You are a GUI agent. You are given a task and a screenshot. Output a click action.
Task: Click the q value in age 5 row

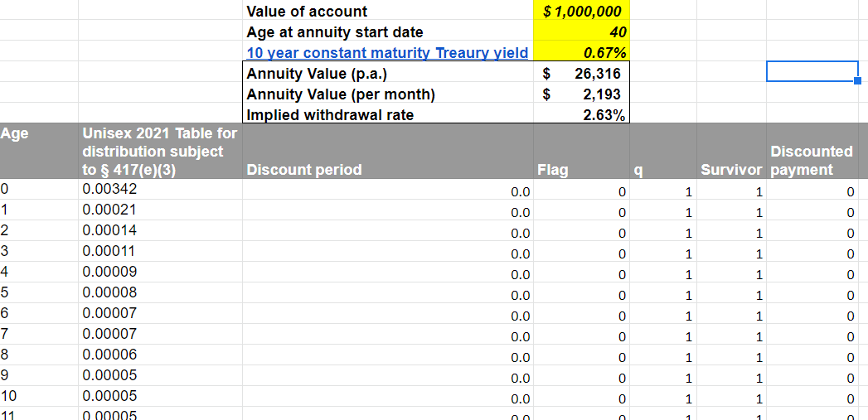tap(662, 292)
